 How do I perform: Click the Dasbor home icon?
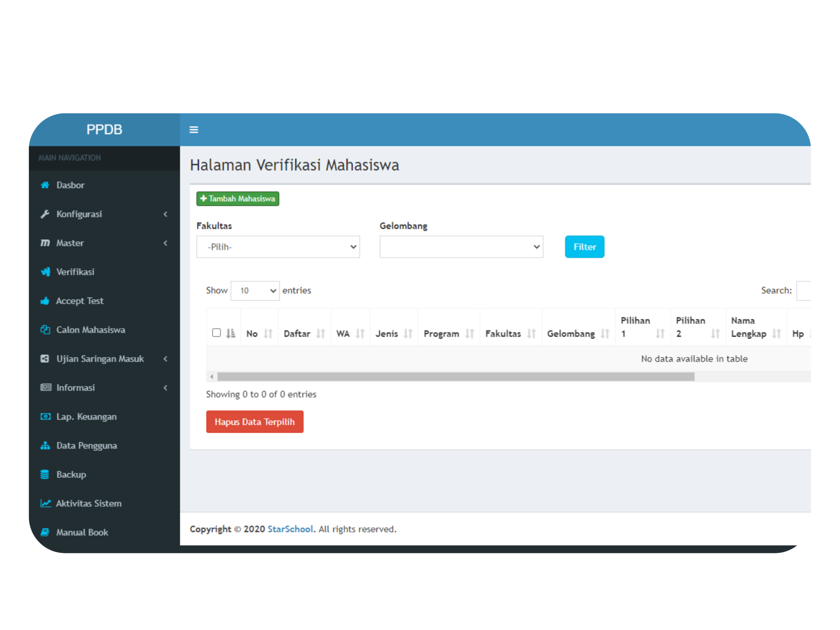45,185
